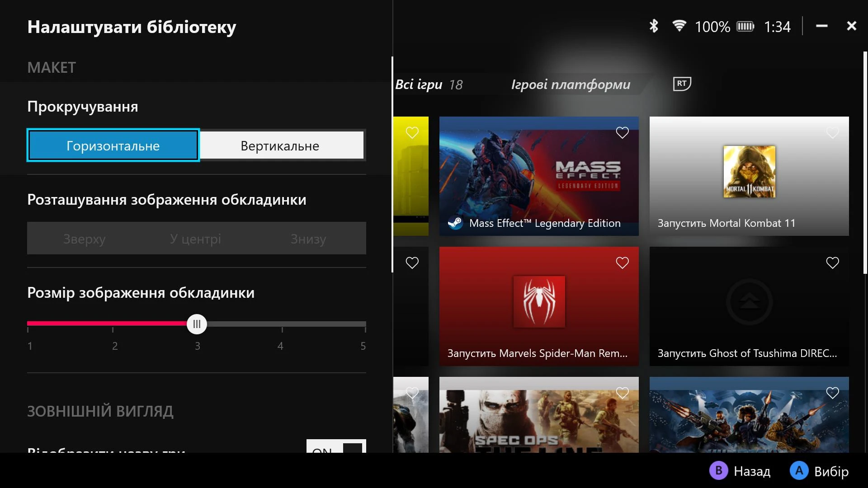The width and height of the screenshot is (868, 488).
Task: Close the application window
Action: (x=852, y=26)
